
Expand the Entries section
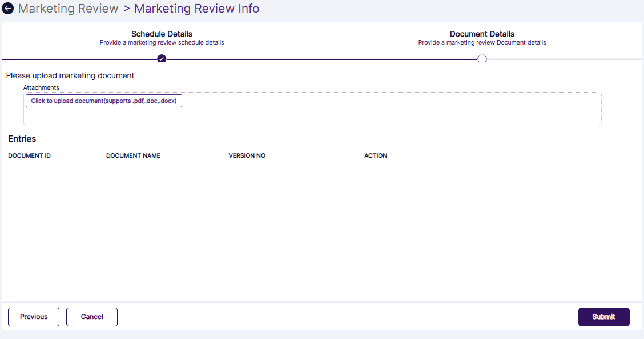[21, 139]
